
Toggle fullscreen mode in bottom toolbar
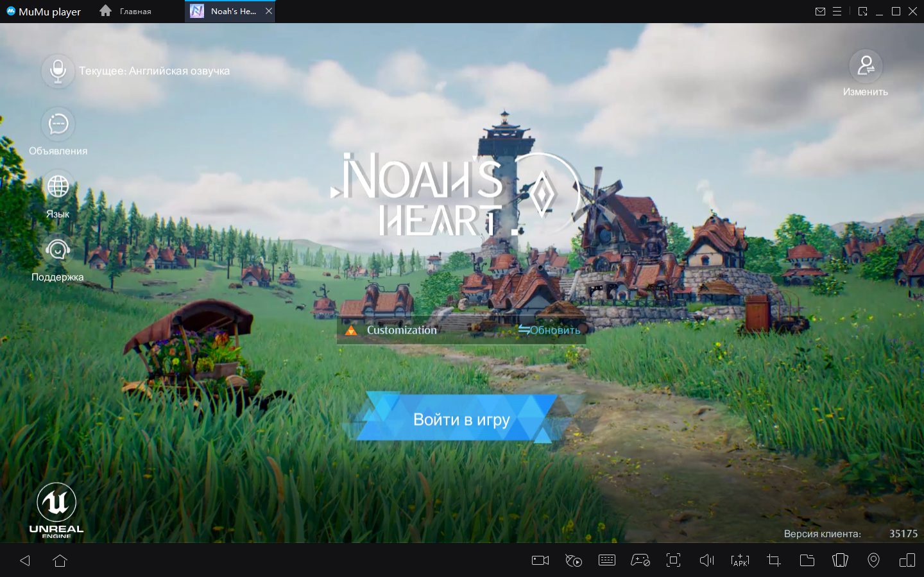tap(673, 560)
